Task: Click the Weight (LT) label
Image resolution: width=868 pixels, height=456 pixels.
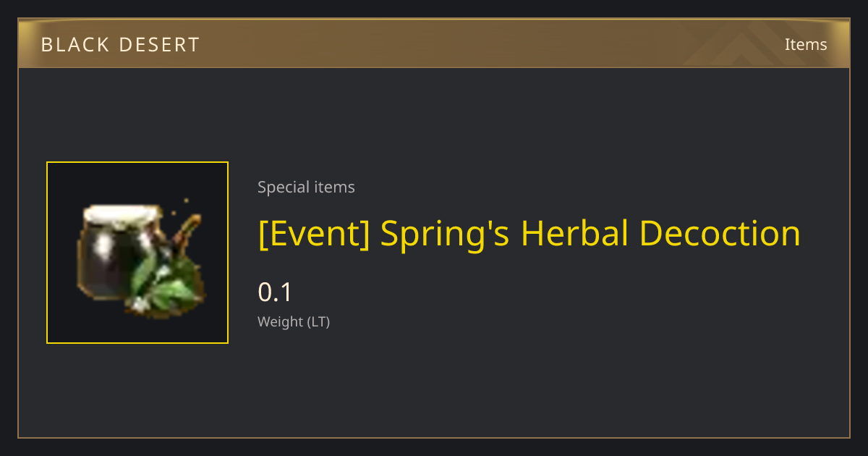Action: point(294,322)
